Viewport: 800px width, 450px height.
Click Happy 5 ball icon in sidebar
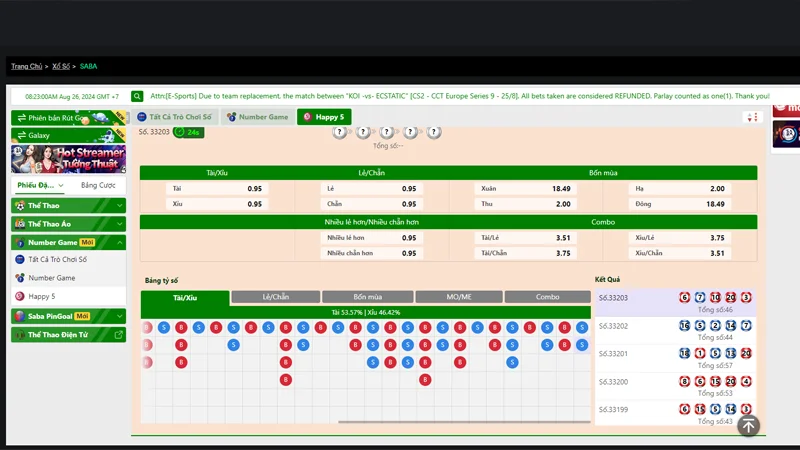[x=19, y=296]
